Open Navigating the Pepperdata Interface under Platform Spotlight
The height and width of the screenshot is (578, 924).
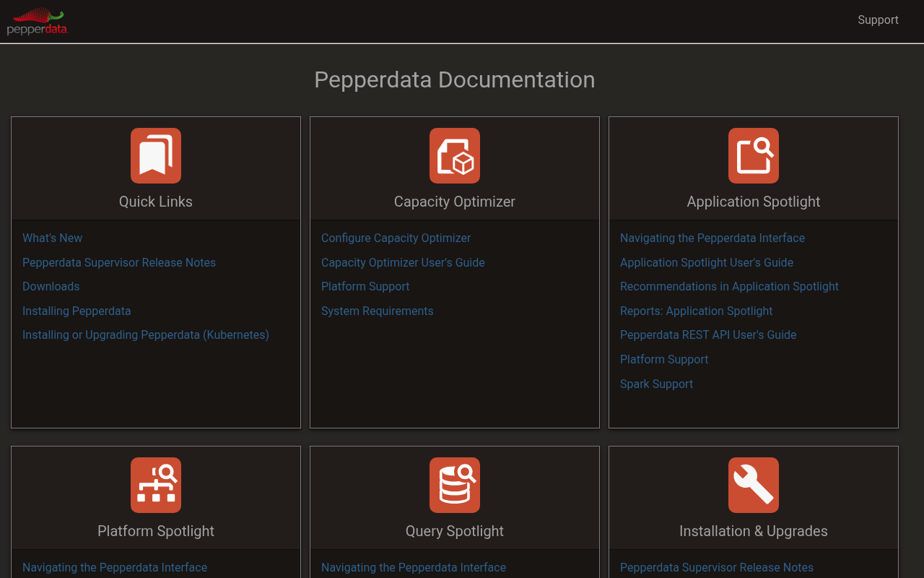[115, 567]
